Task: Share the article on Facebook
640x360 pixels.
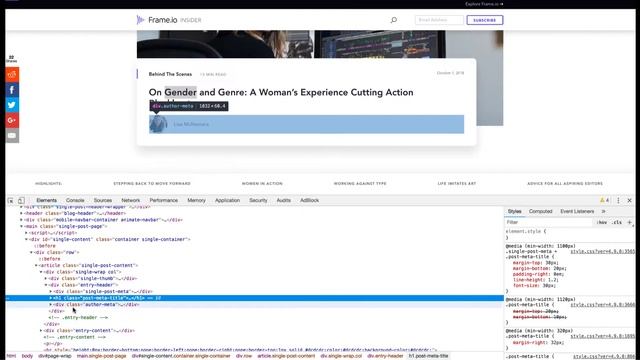Action: pyautogui.click(x=12, y=90)
